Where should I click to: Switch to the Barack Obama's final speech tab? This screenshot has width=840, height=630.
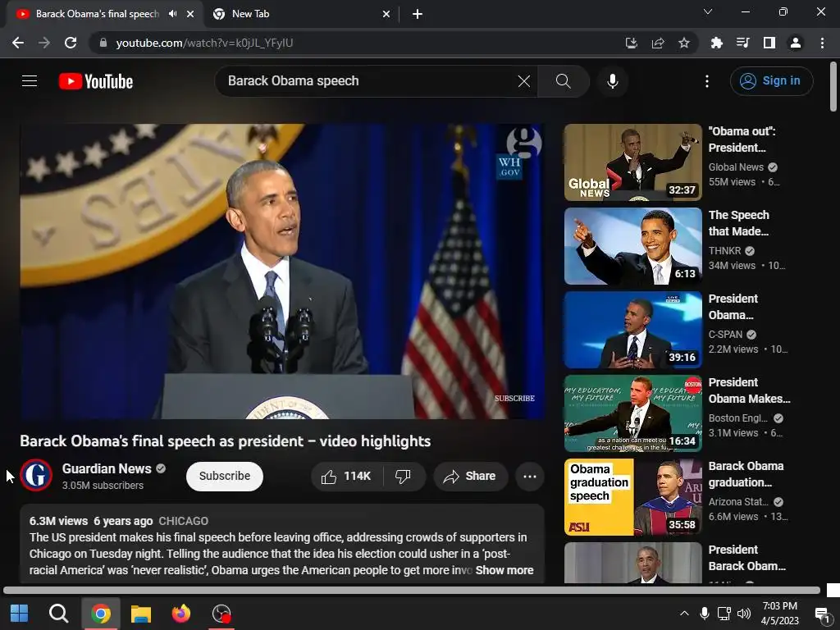[97, 14]
